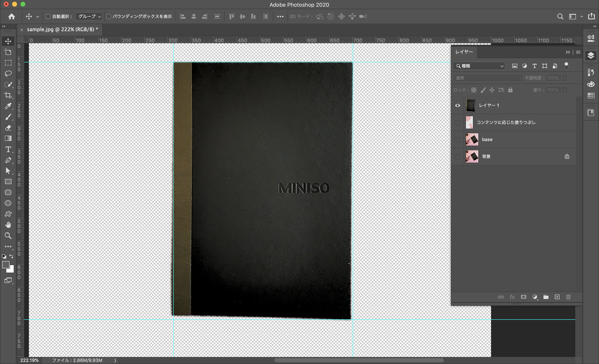Set the foreground color swatch

(x=5, y=264)
